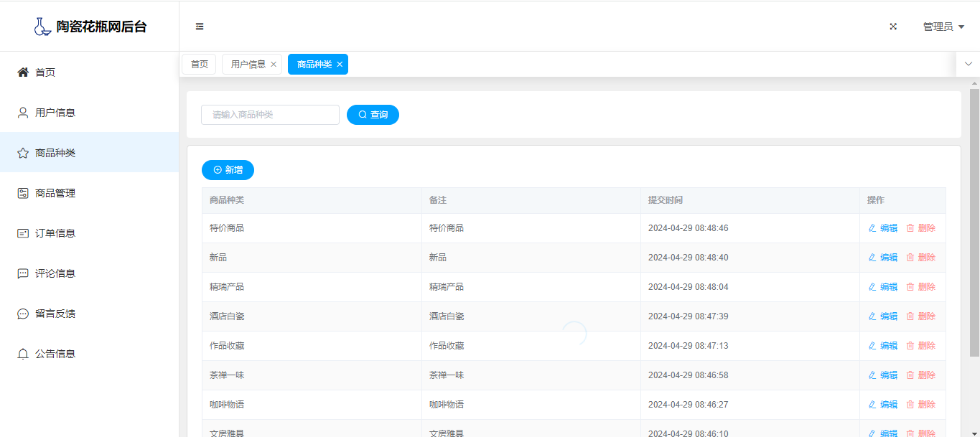Focus the 请输入商品种类 search field

270,115
